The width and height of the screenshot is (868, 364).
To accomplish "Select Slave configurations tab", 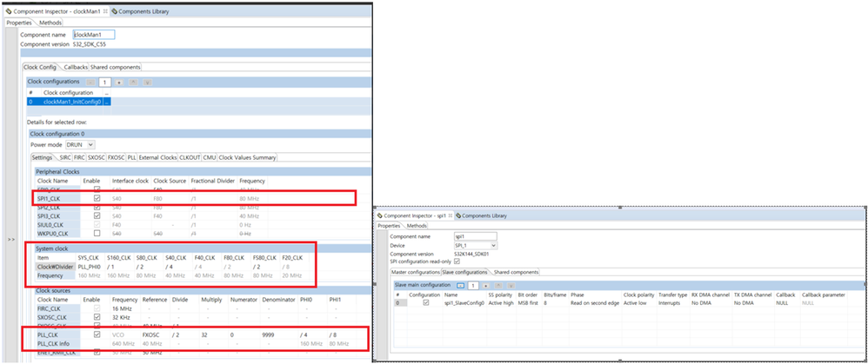I will [464, 272].
